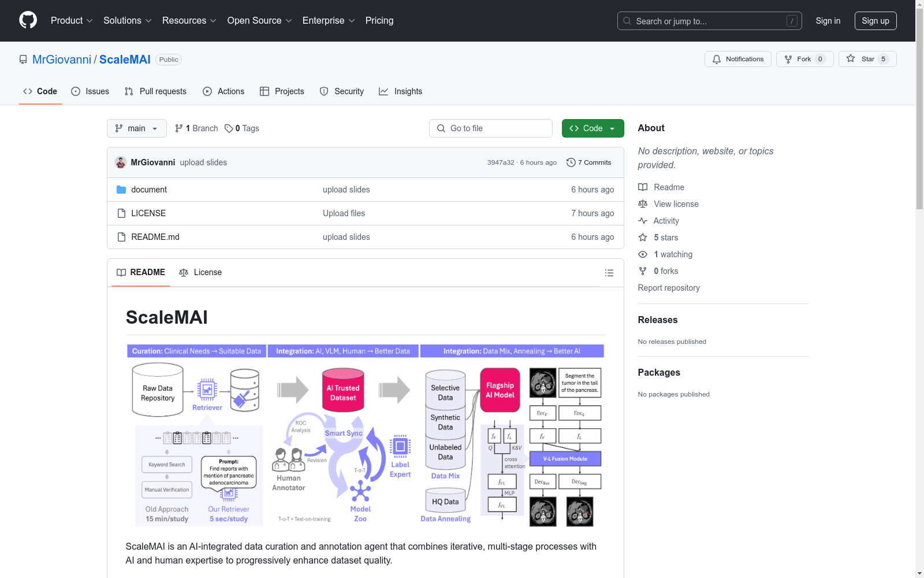Viewport: 924px width, 578px height.
Task: Expand the Enterprise menu
Action: (x=329, y=21)
